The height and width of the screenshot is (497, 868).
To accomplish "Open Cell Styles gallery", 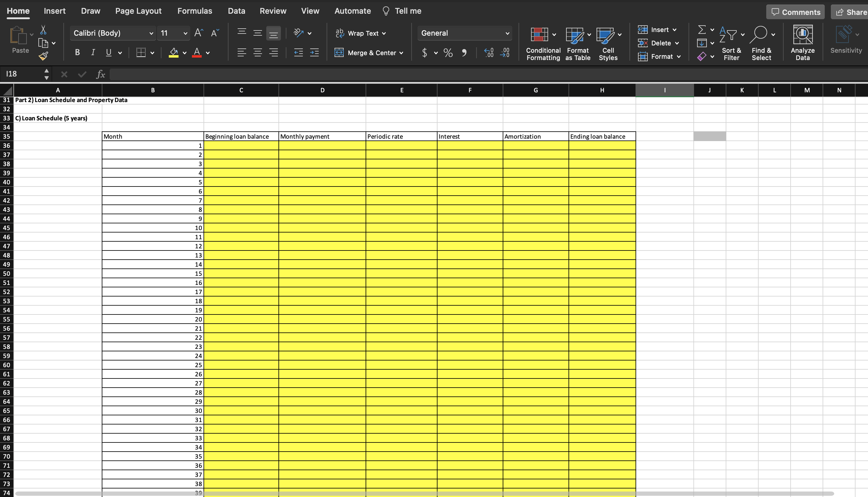I will pos(608,43).
